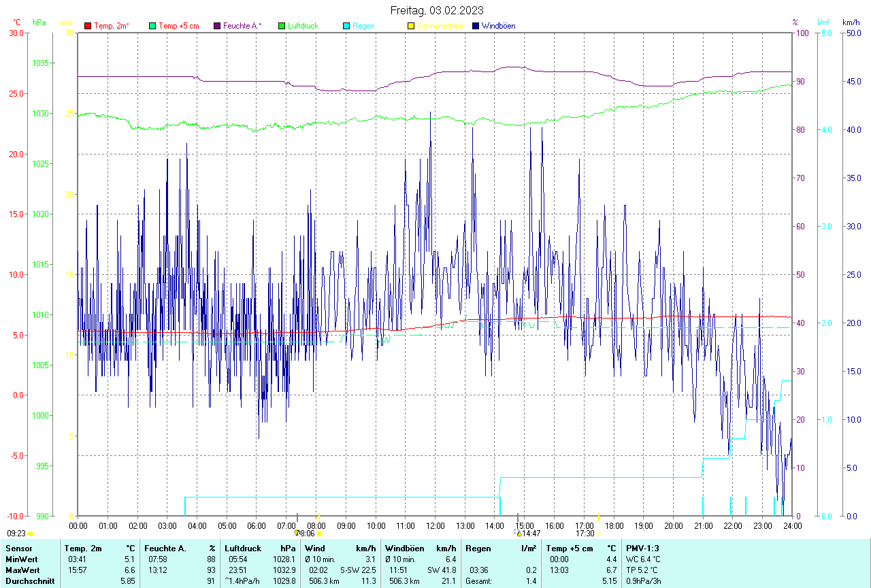Click the moon marker at 14:47
Viewport: 871px width, 588px height.
point(519,534)
